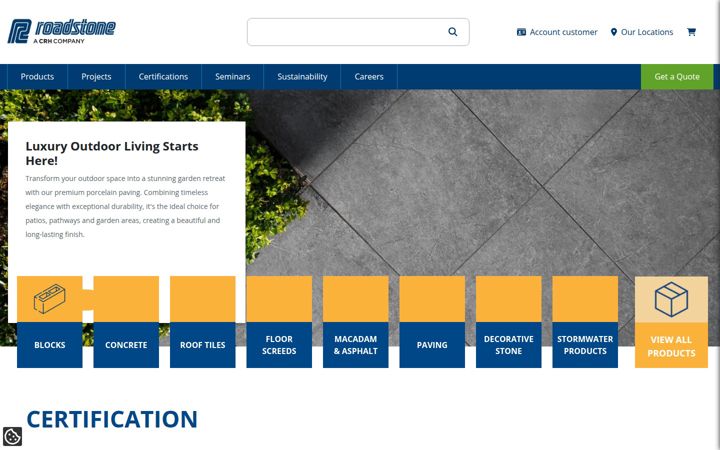Open the Projects menu item
Screen dimensions: 720x450
(96, 77)
